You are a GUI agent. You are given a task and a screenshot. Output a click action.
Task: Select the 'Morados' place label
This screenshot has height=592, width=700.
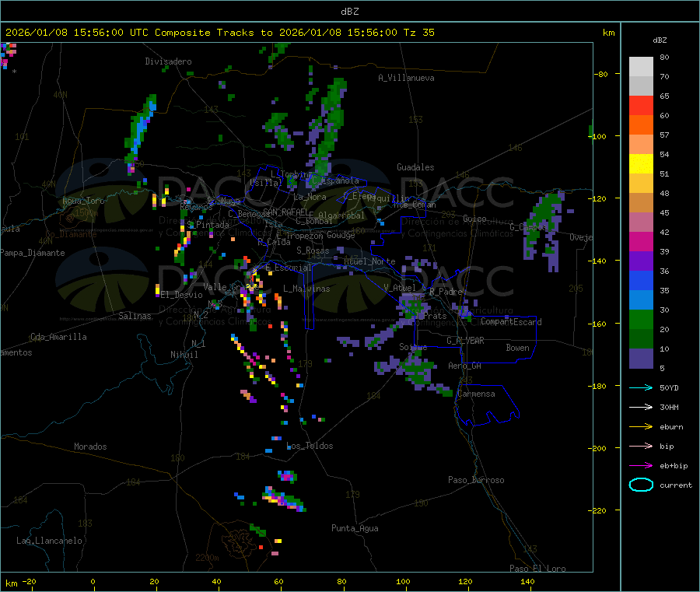(90, 447)
